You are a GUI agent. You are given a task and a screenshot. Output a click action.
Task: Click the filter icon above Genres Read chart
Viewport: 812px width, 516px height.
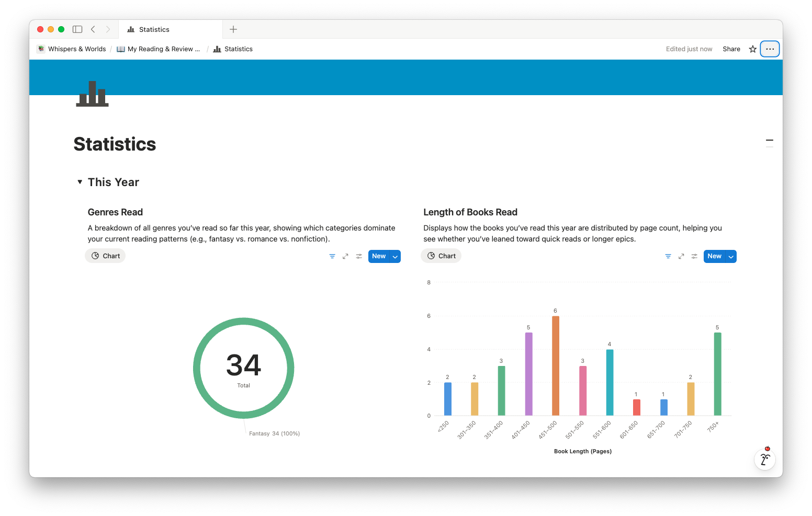pos(332,256)
